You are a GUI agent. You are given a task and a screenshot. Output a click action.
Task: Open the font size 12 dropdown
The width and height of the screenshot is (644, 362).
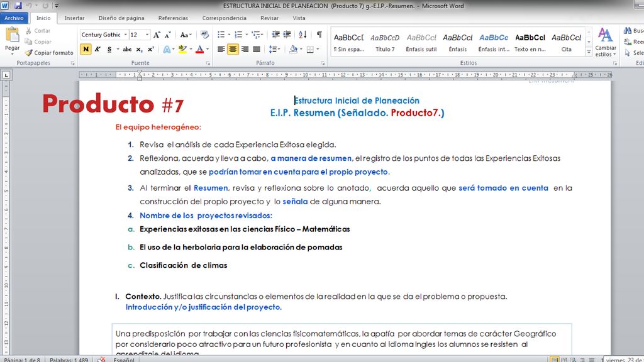pyautogui.click(x=147, y=35)
